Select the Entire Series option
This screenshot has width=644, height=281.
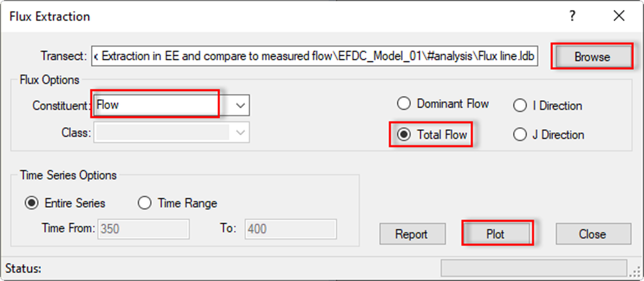(32, 203)
